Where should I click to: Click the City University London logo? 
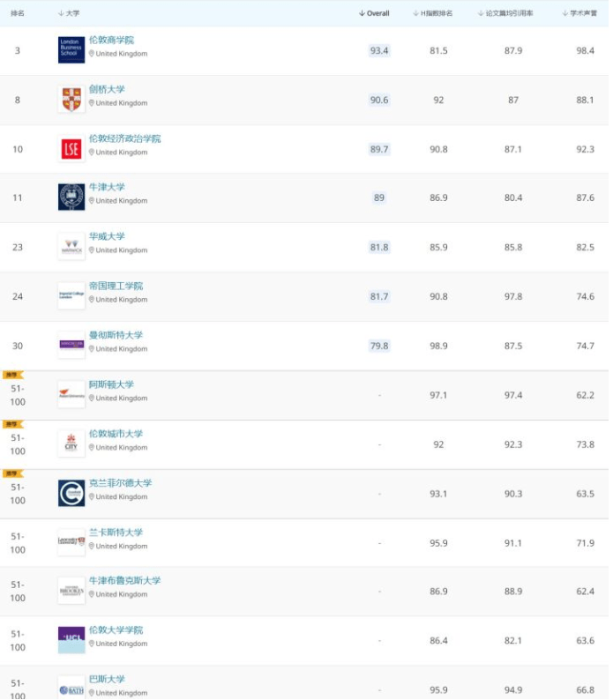[71, 443]
